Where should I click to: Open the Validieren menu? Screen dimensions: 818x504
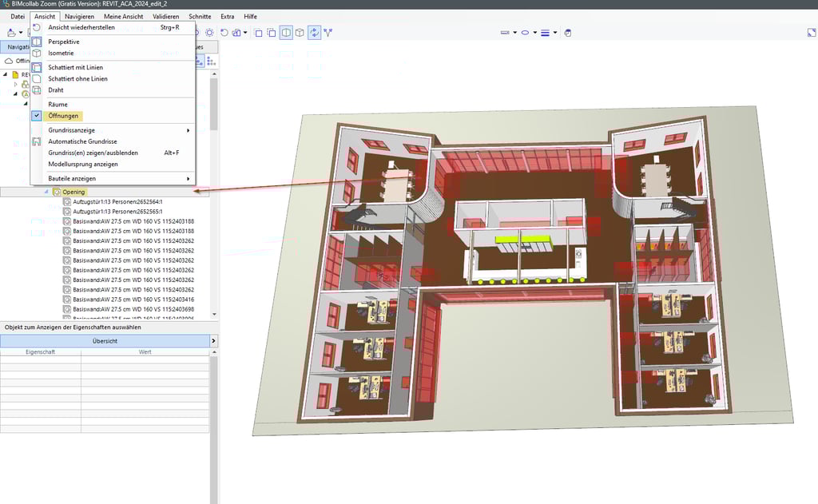click(x=165, y=16)
